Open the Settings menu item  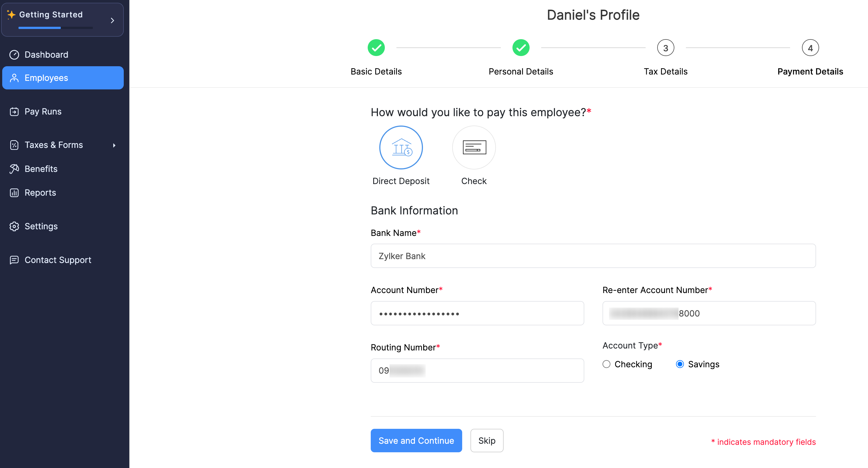(40, 226)
